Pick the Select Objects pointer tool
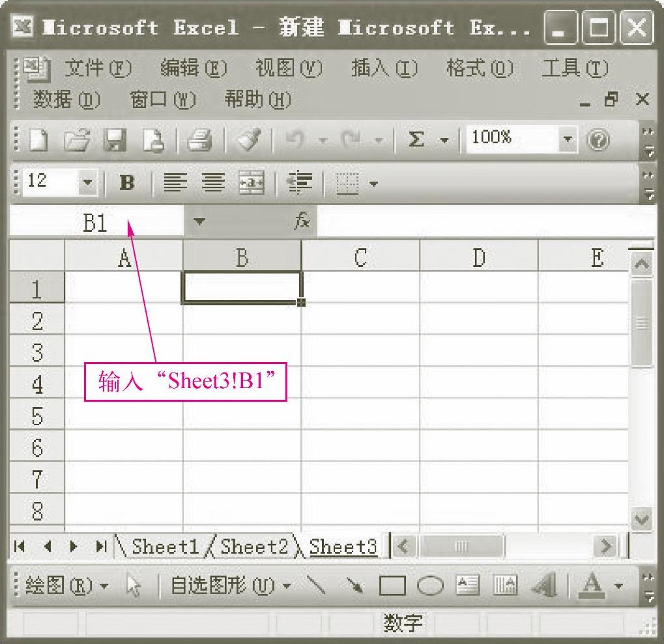Viewport: 664px width, 644px height. tap(134, 586)
